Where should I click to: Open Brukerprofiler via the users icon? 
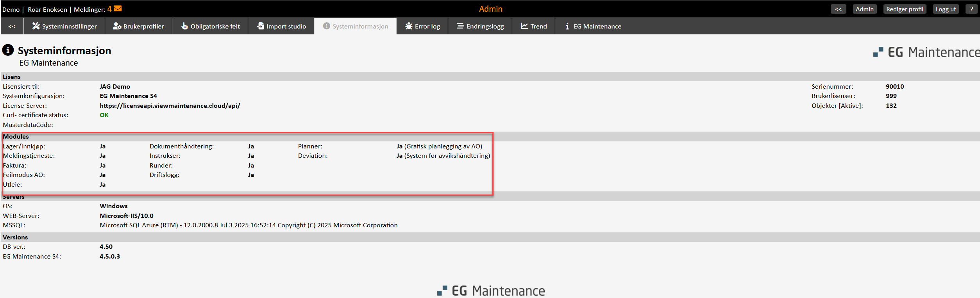(117, 26)
